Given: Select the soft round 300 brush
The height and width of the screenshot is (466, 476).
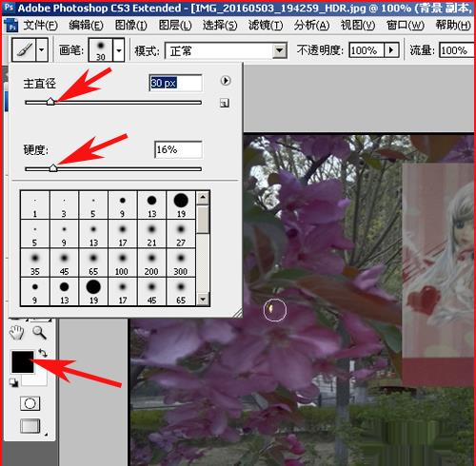Looking at the screenshot, I should click(181, 262).
